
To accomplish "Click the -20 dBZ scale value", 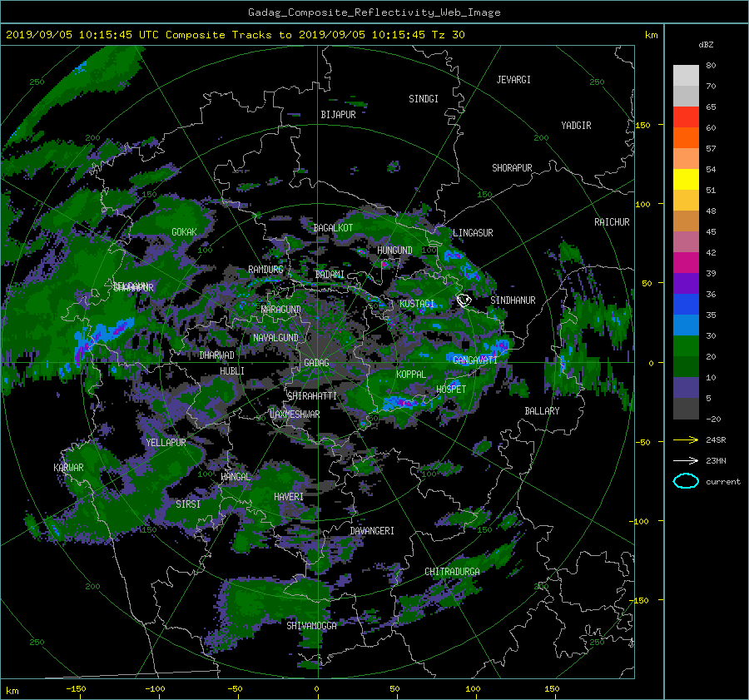I will click(x=713, y=419).
